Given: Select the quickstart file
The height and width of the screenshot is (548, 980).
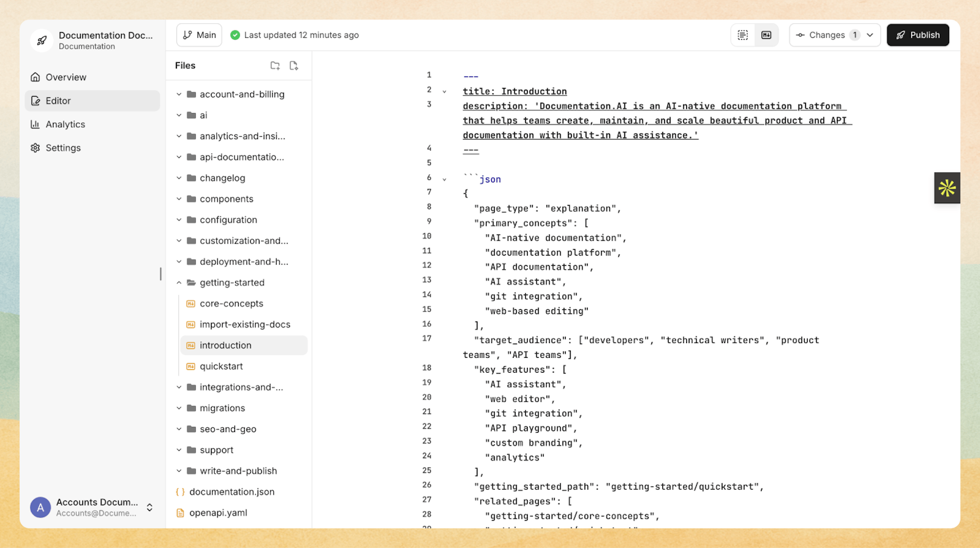Looking at the screenshot, I should point(222,366).
